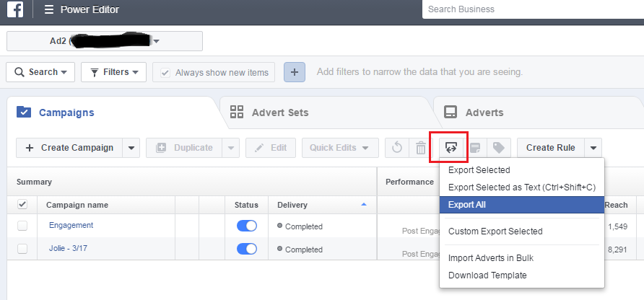The image size is (644, 300).
Task: Choose Download Template from the menu
Action: (x=521, y=275)
